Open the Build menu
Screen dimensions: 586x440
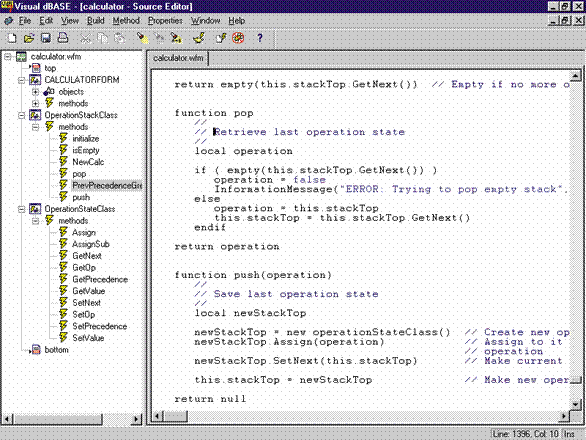click(x=96, y=21)
